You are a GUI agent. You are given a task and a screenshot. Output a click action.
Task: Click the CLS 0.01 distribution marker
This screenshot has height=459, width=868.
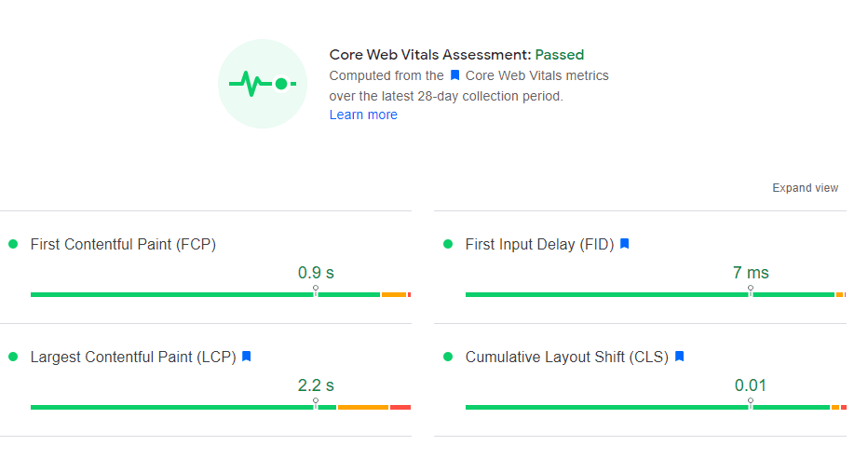click(x=751, y=402)
